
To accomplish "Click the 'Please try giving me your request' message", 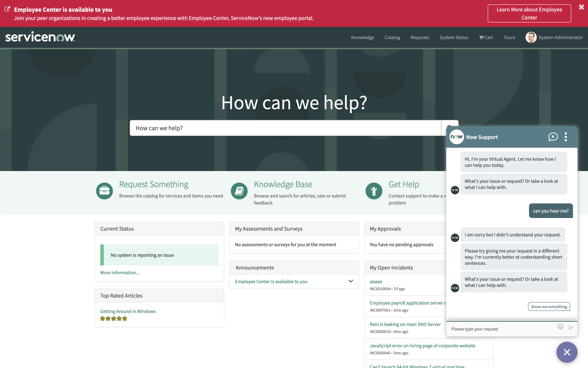I will (x=514, y=257).
